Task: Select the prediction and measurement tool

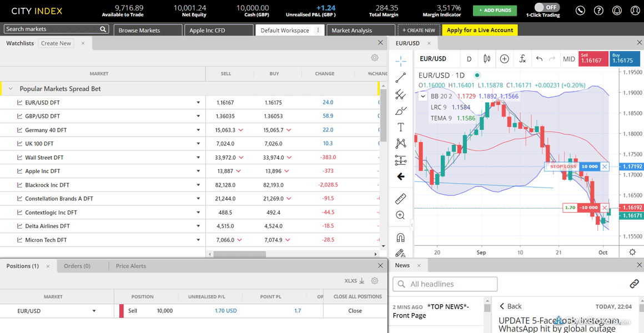Action: 401,160
